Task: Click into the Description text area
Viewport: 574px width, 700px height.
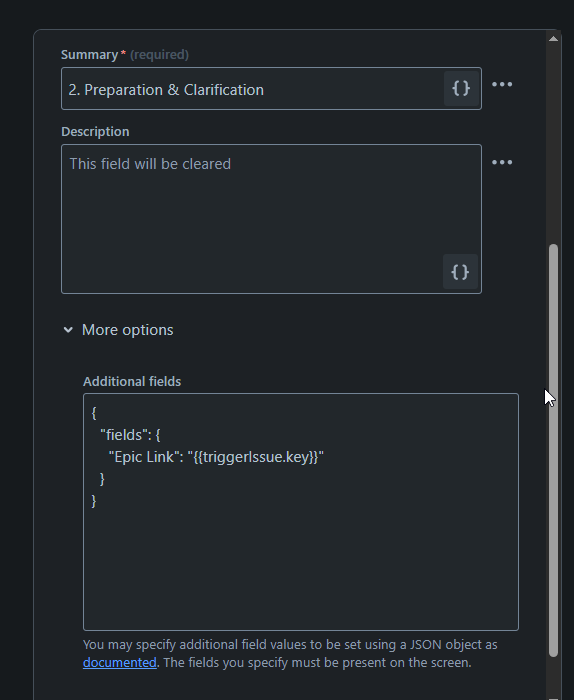Action: (271, 219)
